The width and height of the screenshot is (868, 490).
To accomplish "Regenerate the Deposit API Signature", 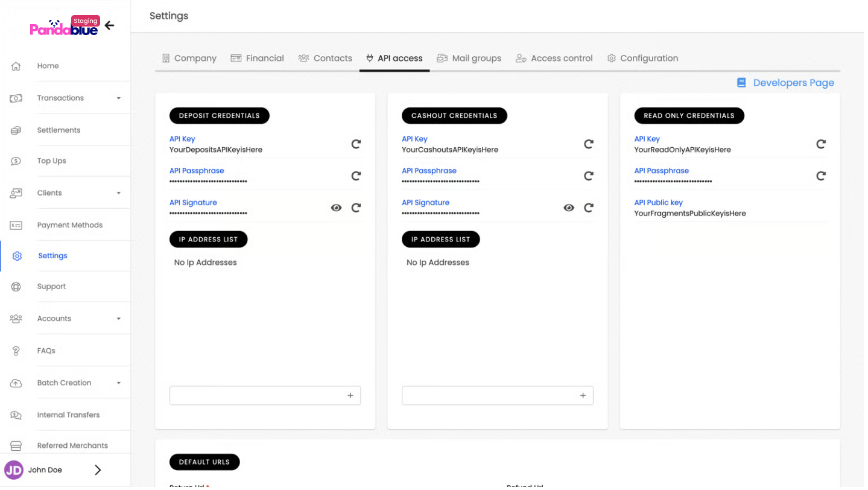I will point(356,208).
